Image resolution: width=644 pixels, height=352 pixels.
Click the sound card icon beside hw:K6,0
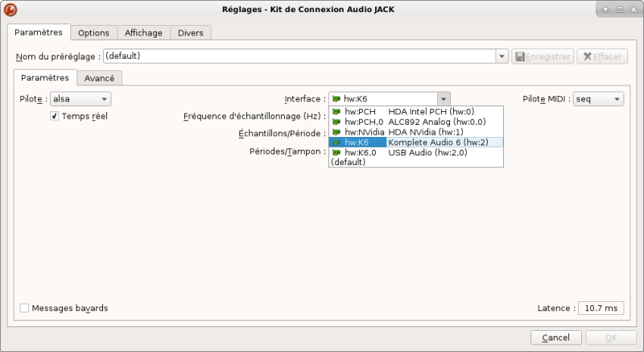click(336, 152)
